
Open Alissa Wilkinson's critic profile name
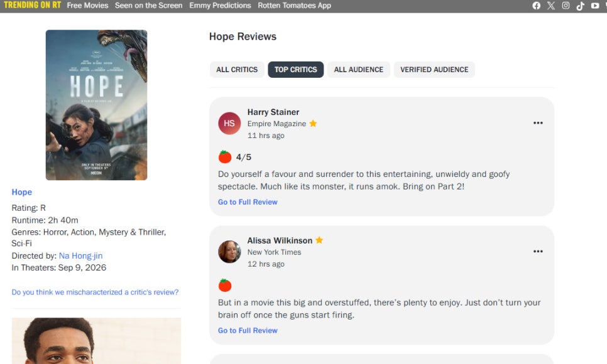tap(280, 240)
